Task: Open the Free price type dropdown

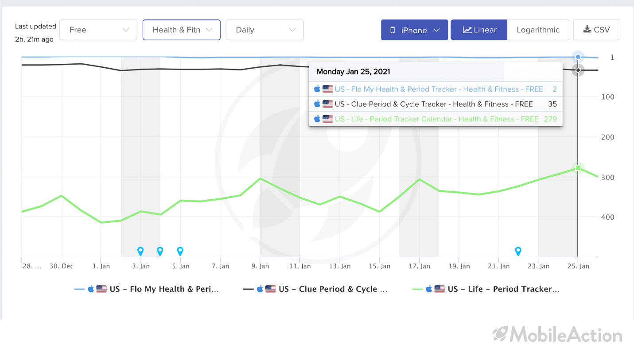Action: tap(98, 30)
